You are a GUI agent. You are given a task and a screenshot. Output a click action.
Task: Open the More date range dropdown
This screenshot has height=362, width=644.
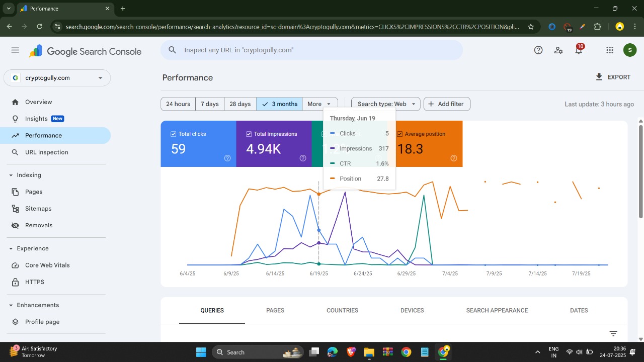coord(319,104)
